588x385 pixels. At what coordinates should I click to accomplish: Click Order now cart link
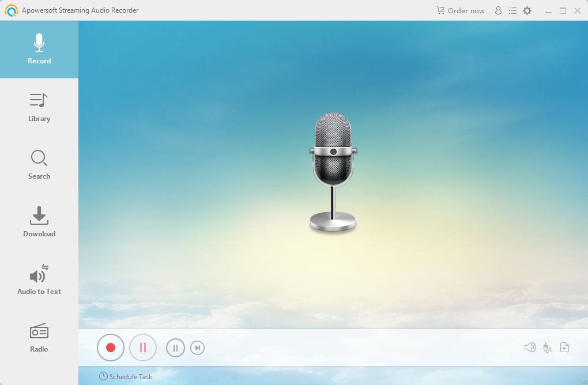(460, 10)
